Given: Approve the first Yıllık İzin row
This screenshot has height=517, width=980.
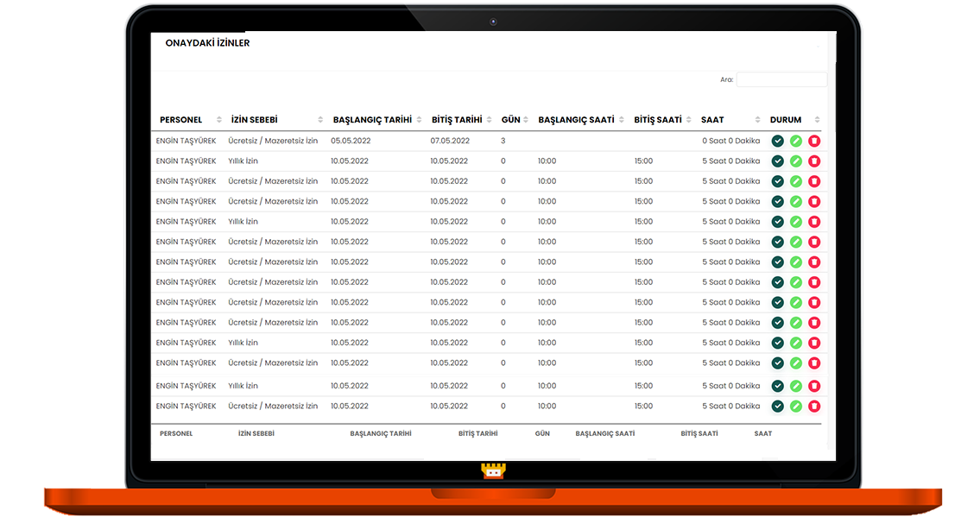Looking at the screenshot, I should click(777, 161).
